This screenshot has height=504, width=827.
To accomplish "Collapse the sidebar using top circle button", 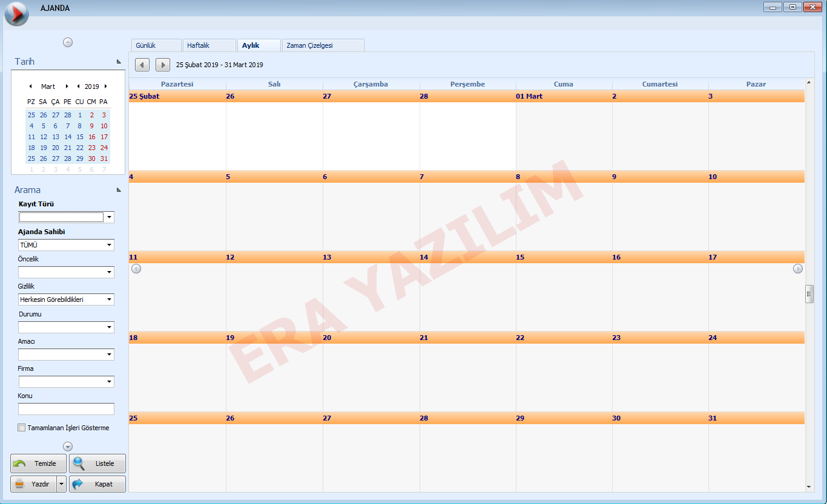I will [68, 42].
